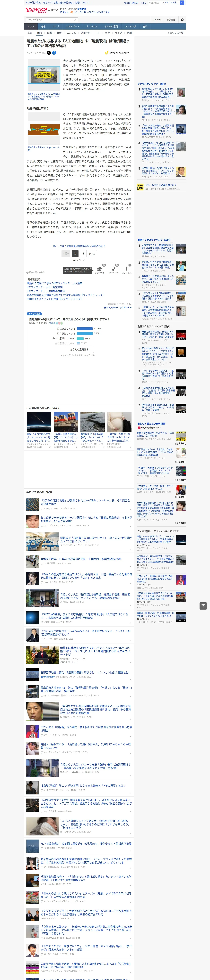This screenshot has width=210, height=980.
Task: Open article 「3I/ATLAS彗星」きょう地球最接近
Action: pos(85,616)
